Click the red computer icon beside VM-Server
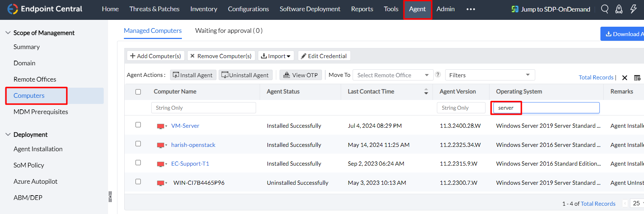The width and height of the screenshot is (644, 214). [x=161, y=126]
